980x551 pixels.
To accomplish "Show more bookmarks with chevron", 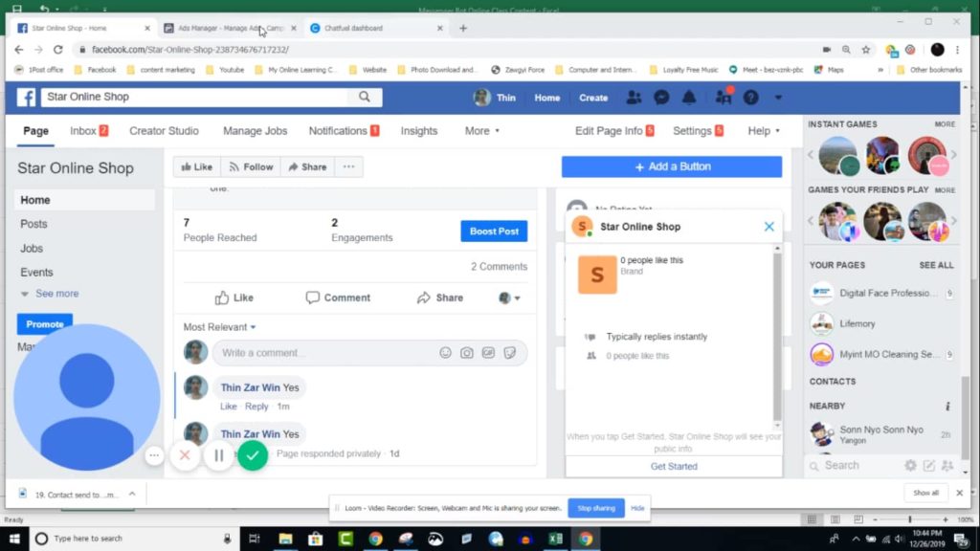I will 880,70.
